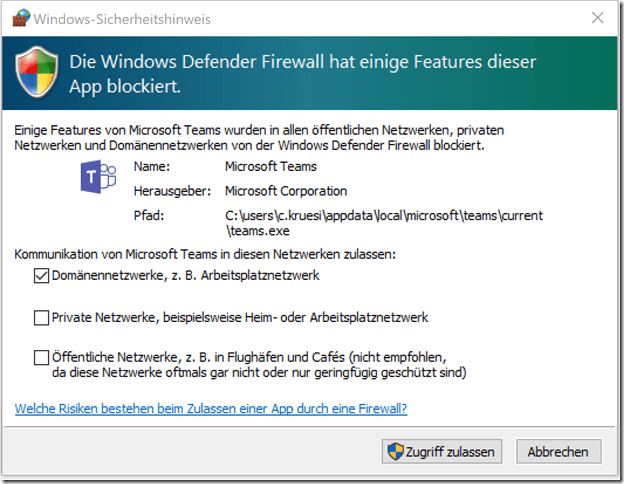624x484 pixels.
Task: Uncheck the Domänennetzwerke checkbox
Action: click(x=41, y=276)
